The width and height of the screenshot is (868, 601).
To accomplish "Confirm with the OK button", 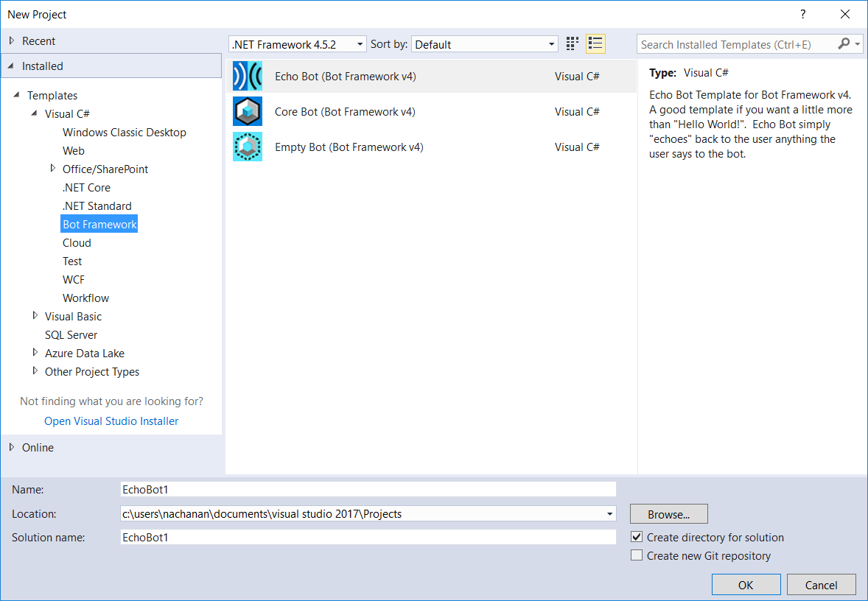I will click(x=746, y=585).
